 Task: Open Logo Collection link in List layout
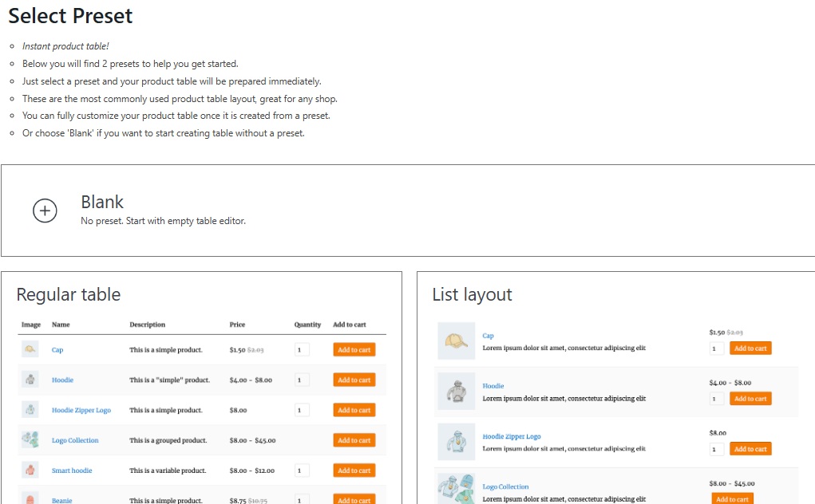coord(505,486)
